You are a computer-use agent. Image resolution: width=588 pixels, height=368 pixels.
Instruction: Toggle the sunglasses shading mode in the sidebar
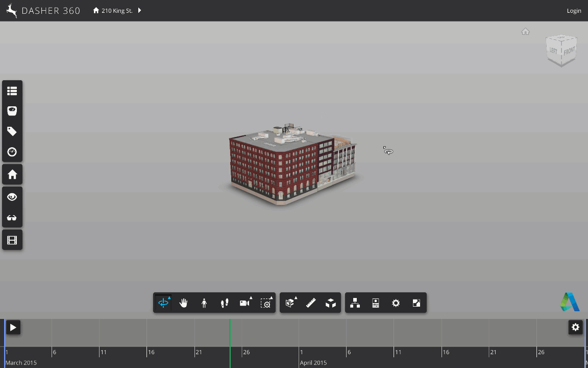click(11, 217)
